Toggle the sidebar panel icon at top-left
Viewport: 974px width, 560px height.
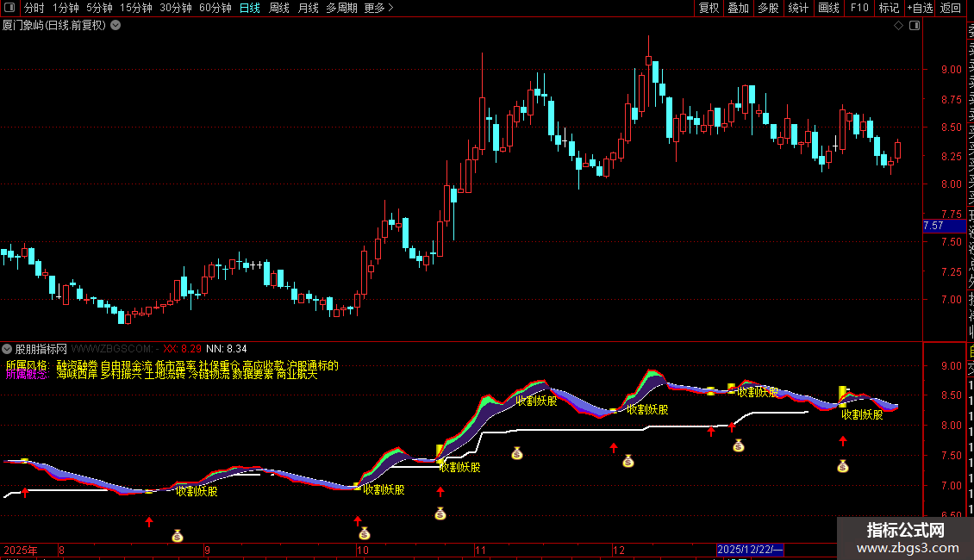(x=9, y=8)
